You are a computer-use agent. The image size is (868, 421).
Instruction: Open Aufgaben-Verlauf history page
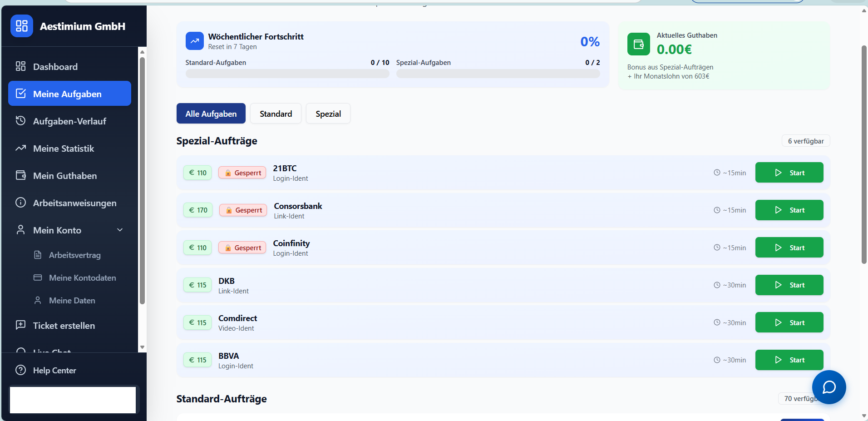pyautogui.click(x=69, y=121)
